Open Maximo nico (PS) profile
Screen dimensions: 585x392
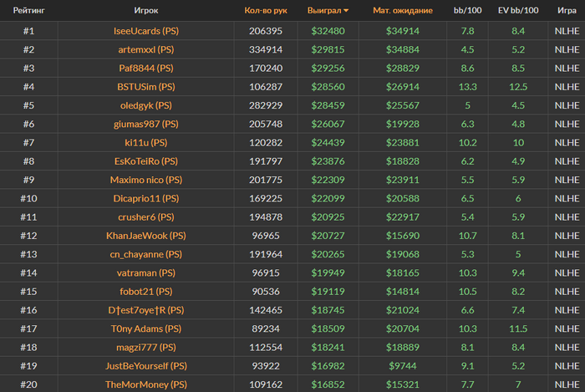tap(146, 181)
